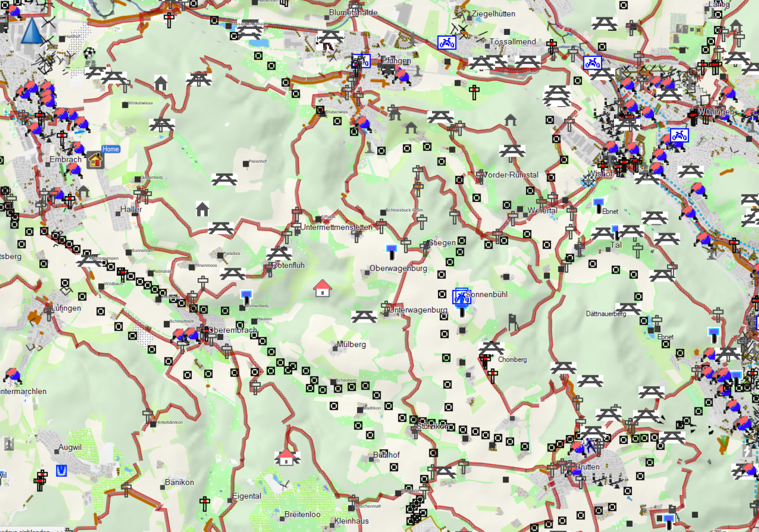Click the Pfungen town label
759x532 pixels.
click(396, 61)
